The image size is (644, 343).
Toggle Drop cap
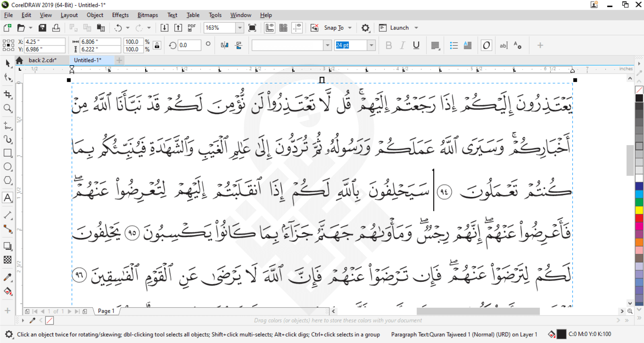(x=467, y=45)
